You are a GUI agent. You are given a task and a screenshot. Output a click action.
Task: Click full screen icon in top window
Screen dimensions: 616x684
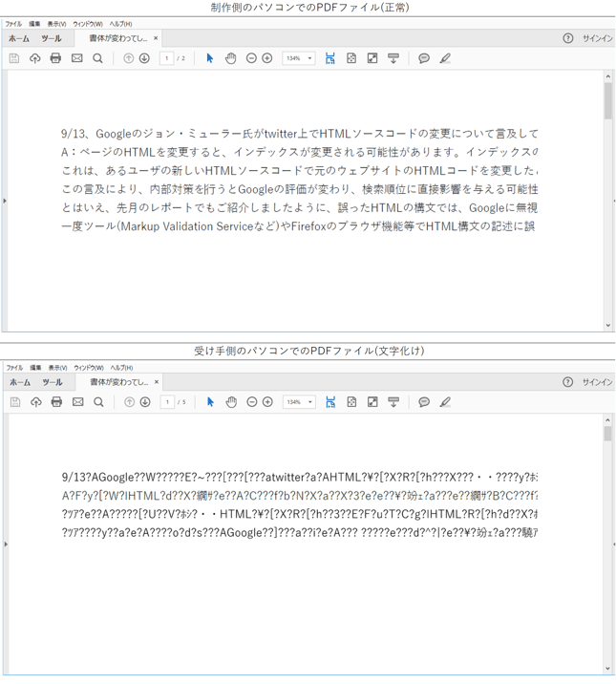coord(372,58)
